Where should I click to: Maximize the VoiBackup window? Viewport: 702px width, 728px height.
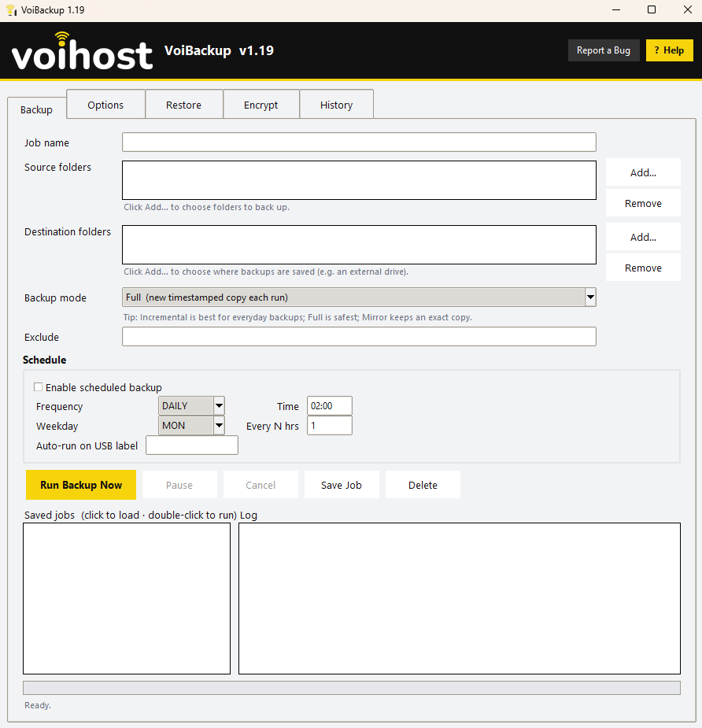652,9
